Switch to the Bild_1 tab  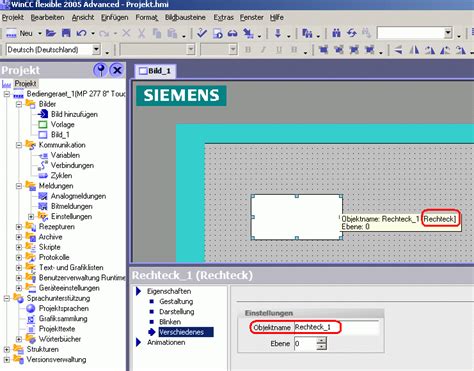(155, 71)
